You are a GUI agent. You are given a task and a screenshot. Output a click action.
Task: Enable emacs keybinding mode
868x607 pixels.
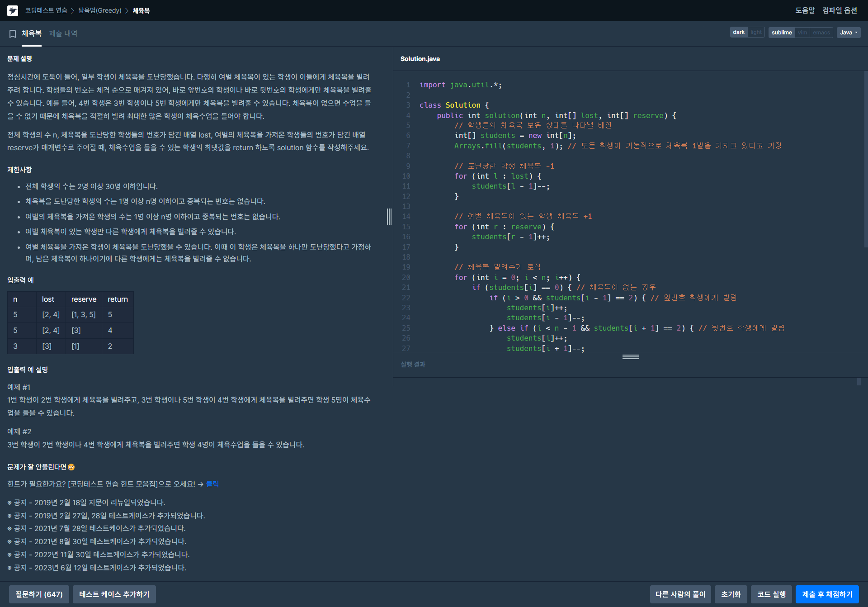[x=821, y=33]
